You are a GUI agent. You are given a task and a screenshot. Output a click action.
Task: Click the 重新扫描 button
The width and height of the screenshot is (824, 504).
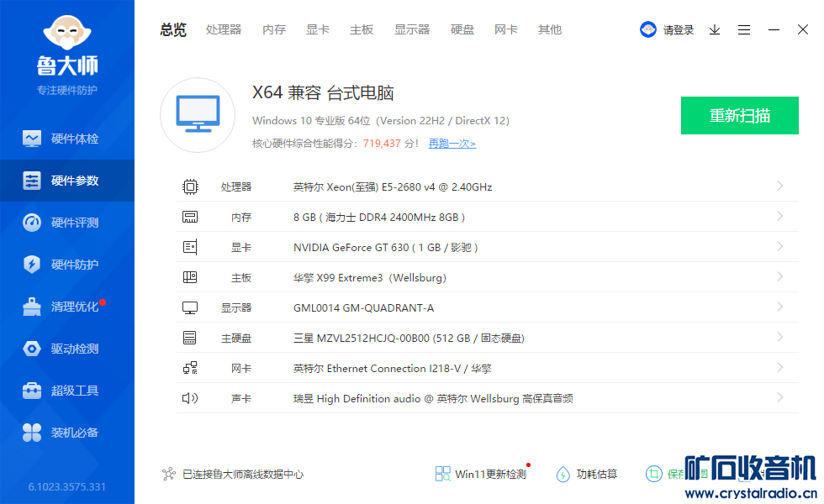coord(740,116)
